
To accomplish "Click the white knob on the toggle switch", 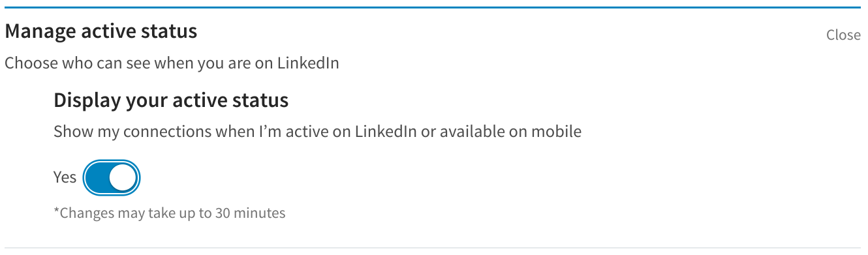I will click(x=124, y=177).
